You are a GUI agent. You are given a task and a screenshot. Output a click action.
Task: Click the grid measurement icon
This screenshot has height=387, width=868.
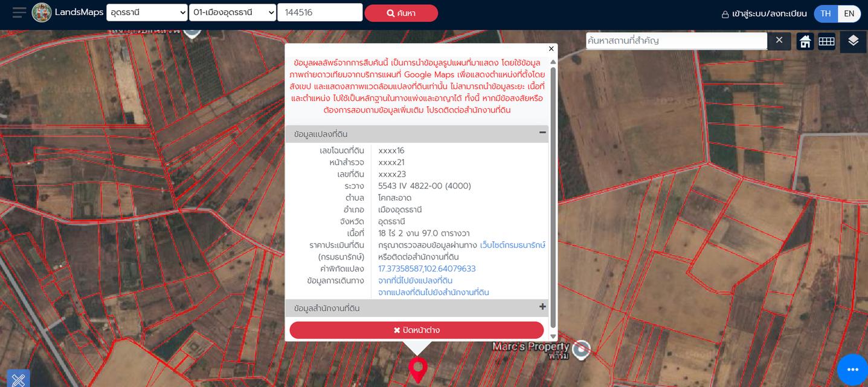tap(826, 41)
